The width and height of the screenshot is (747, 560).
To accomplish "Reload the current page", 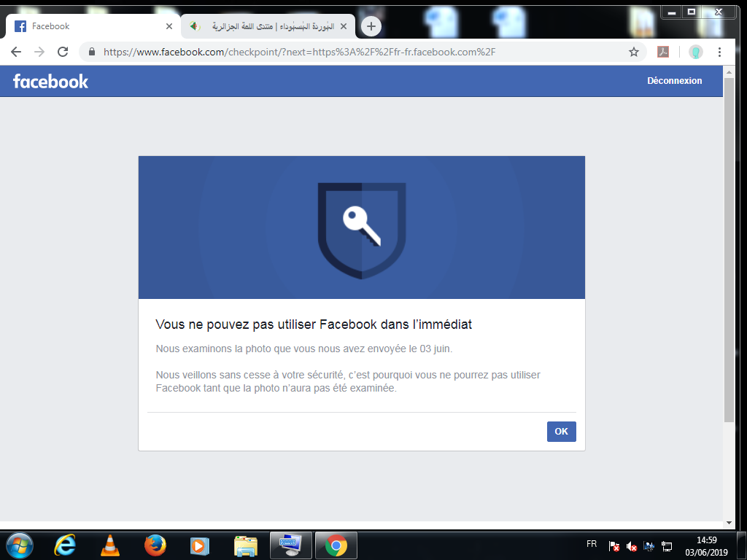I will click(63, 52).
